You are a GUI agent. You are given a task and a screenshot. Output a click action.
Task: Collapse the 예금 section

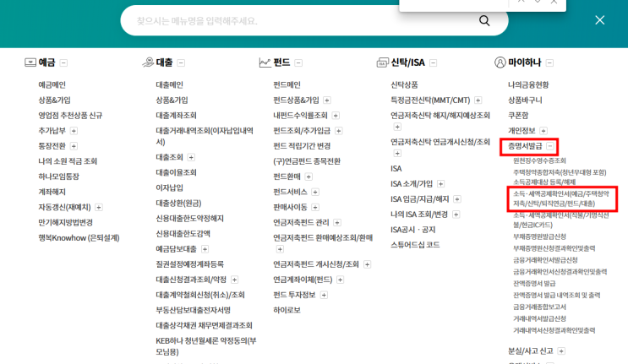tap(63, 62)
